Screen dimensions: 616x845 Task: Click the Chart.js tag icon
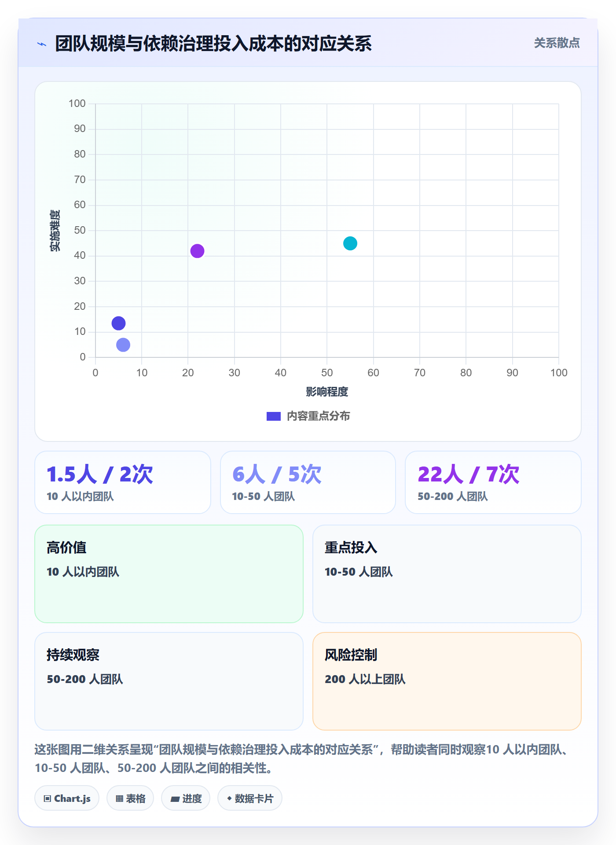pyautogui.click(x=48, y=798)
